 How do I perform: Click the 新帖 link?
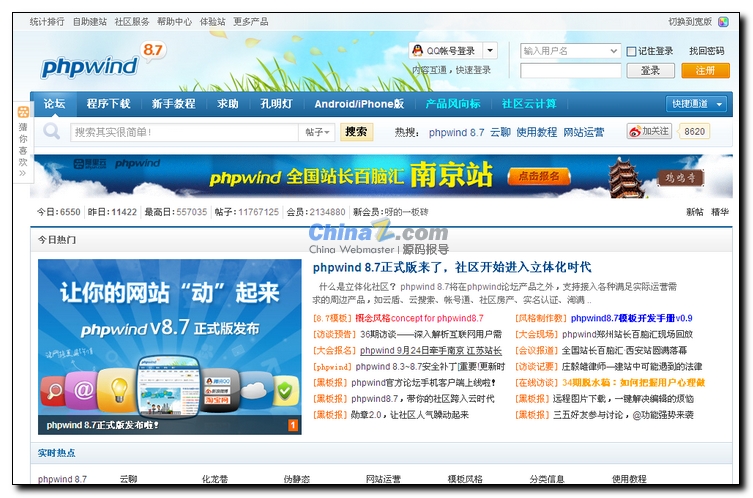(x=694, y=212)
